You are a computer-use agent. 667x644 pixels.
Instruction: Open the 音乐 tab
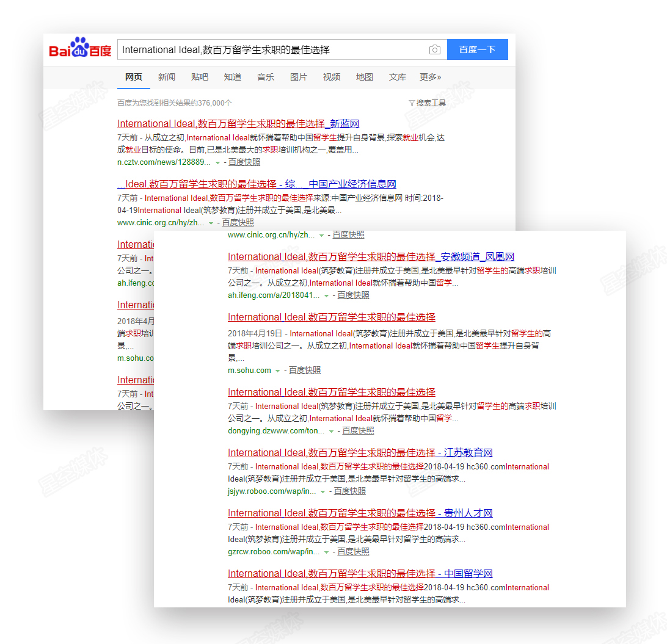[266, 77]
